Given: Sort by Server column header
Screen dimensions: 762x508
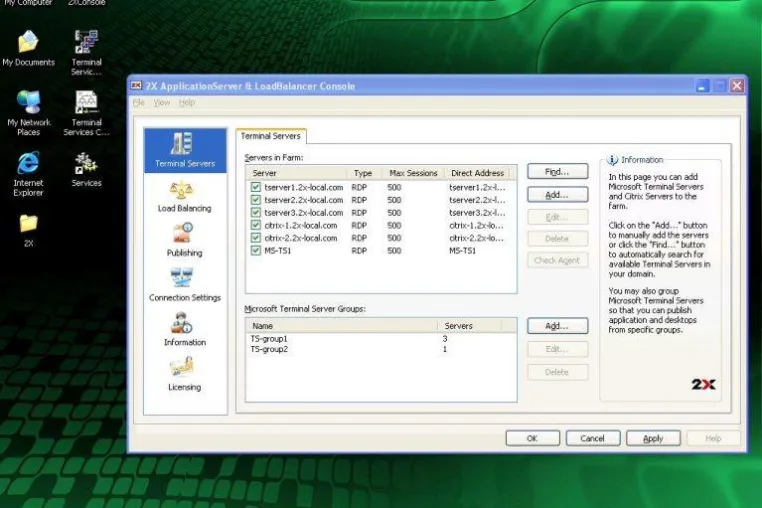Looking at the screenshot, I should [x=296, y=173].
